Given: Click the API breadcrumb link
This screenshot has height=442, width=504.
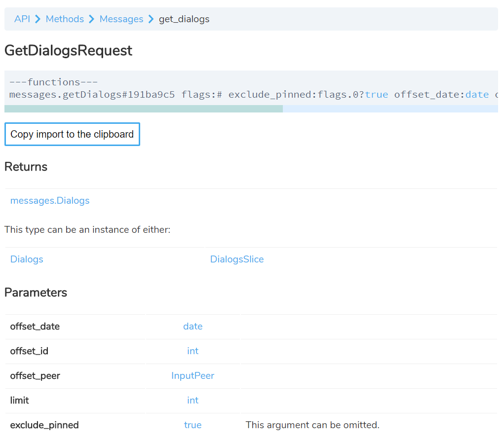Looking at the screenshot, I should pos(22,19).
